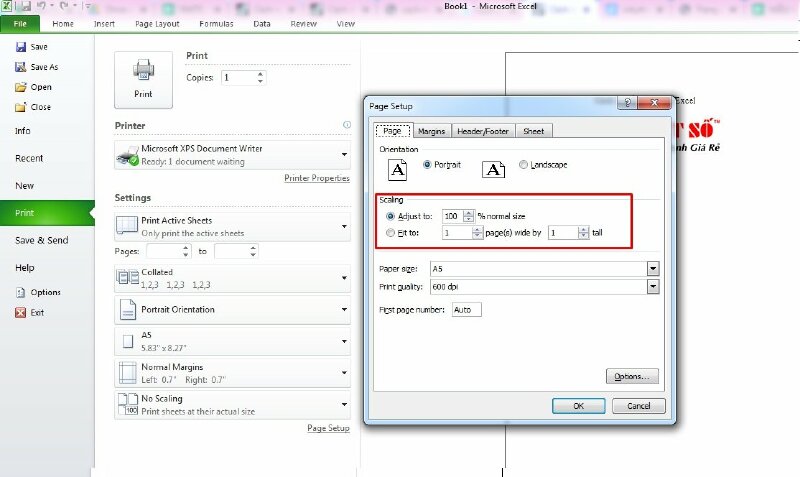
Task: Click the A5 paper size icon
Action: 128,342
